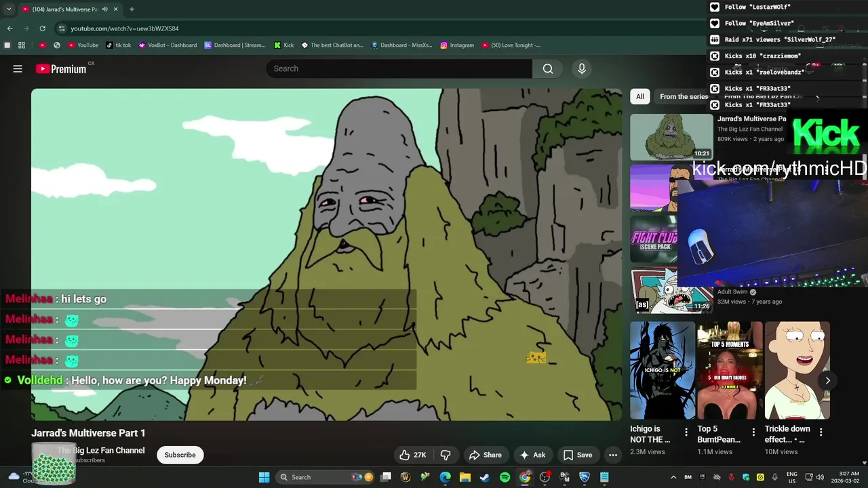Go back with browser back arrow
The image size is (868, 488).
pyautogui.click(x=9, y=28)
